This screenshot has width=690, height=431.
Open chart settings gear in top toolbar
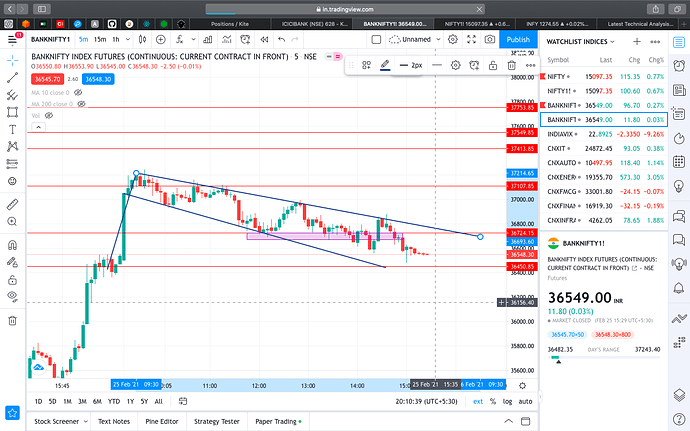[x=452, y=40]
